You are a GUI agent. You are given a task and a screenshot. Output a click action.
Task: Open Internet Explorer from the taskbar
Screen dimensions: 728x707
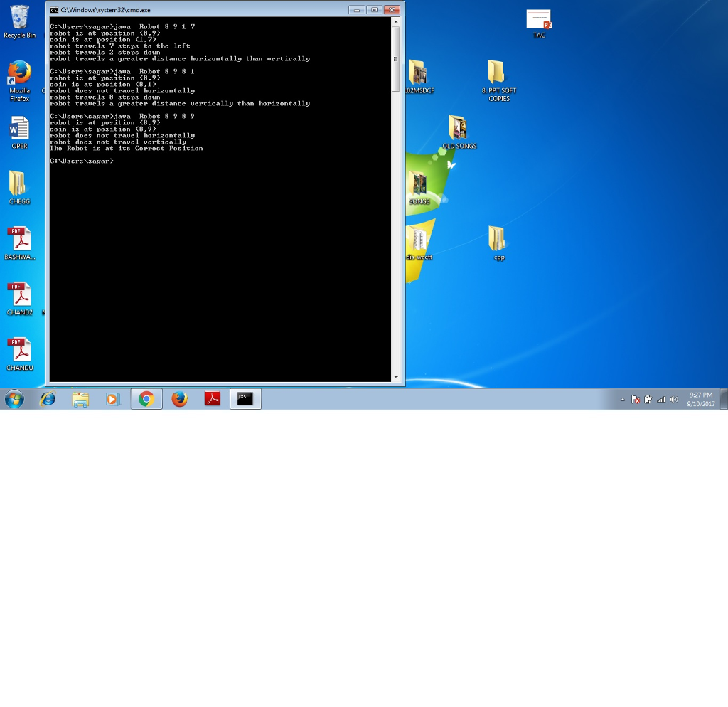(47, 399)
